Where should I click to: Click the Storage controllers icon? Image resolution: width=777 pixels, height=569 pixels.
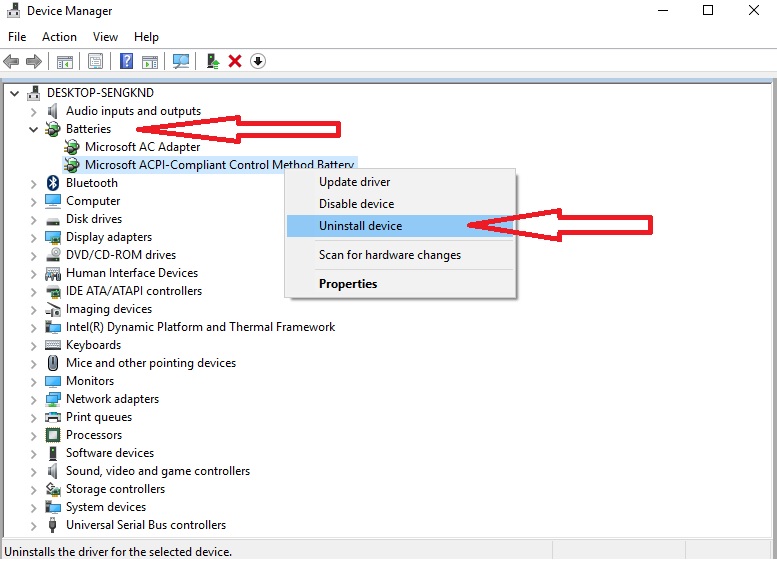(x=53, y=489)
